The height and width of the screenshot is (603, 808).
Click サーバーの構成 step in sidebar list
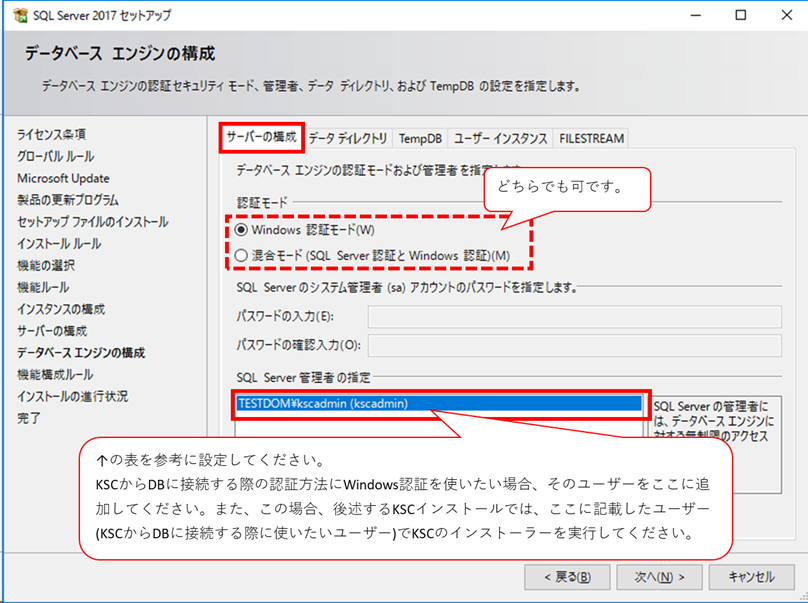[x=52, y=330]
